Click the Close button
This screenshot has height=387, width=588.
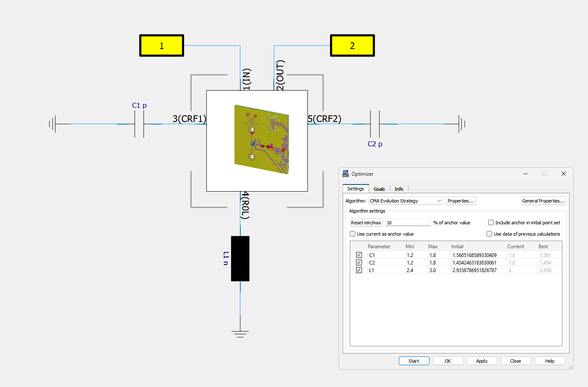click(516, 361)
